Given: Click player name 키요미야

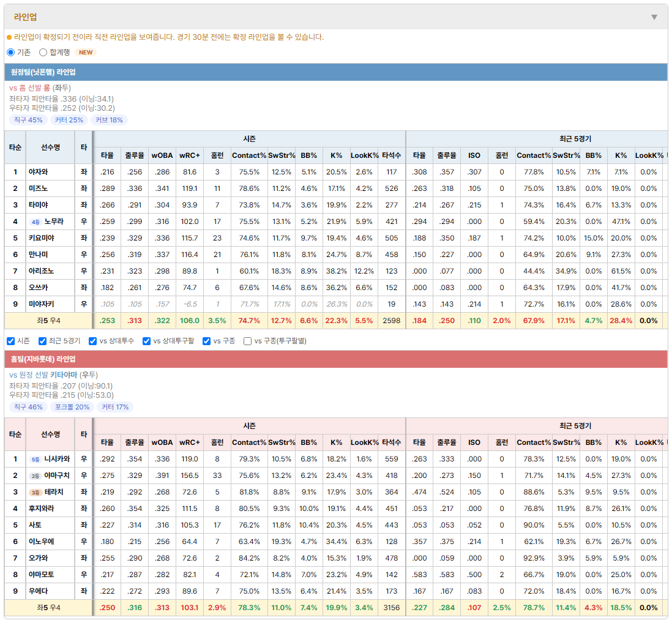Looking at the screenshot, I should 42,238.
